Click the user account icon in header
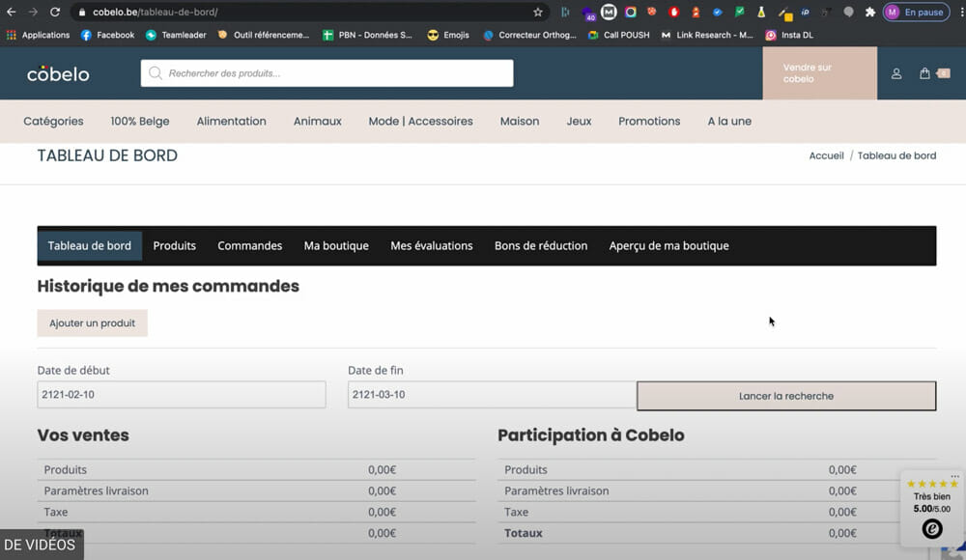Screen dimensions: 966x560 pyautogui.click(x=896, y=73)
